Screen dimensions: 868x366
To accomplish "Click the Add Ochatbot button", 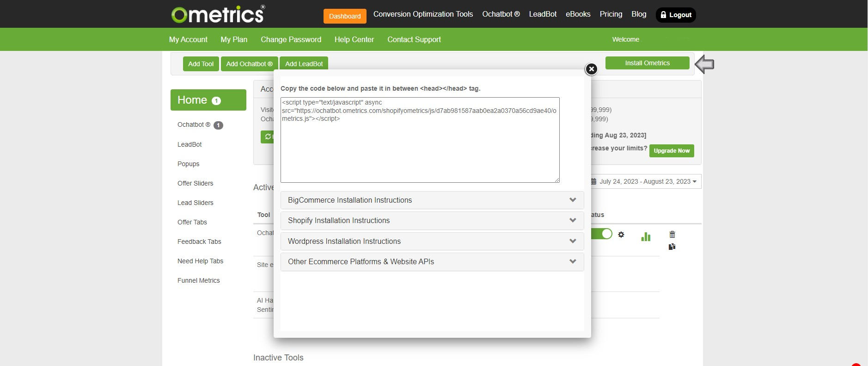I will click(x=249, y=64).
